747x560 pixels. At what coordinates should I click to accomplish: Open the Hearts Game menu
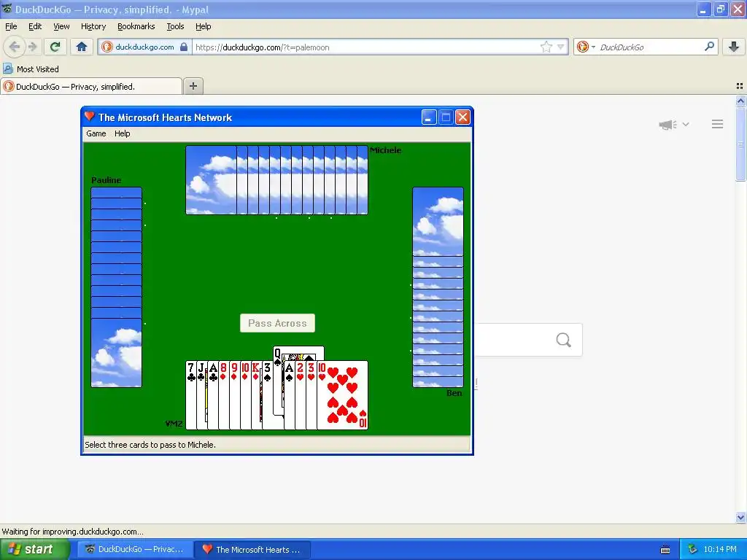pos(96,133)
